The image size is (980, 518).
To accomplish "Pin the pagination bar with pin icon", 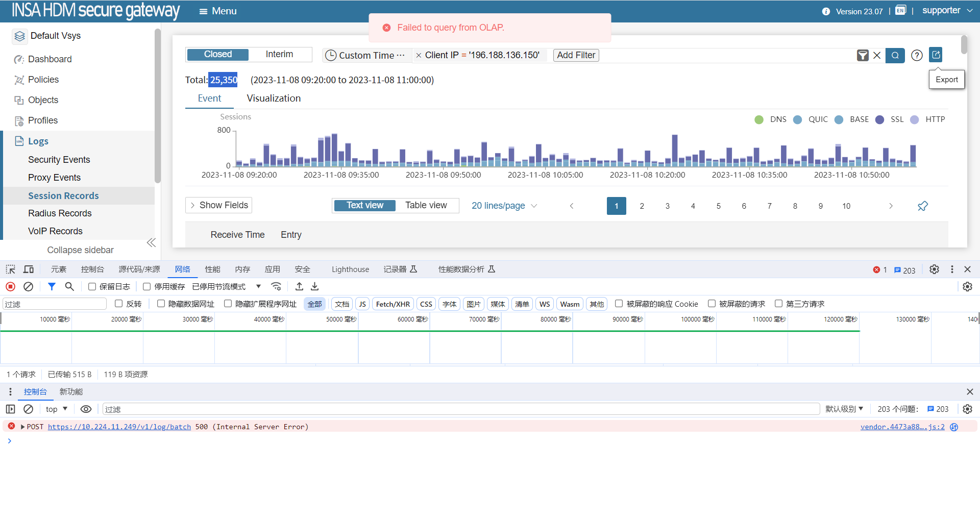I will (x=922, y=206).
